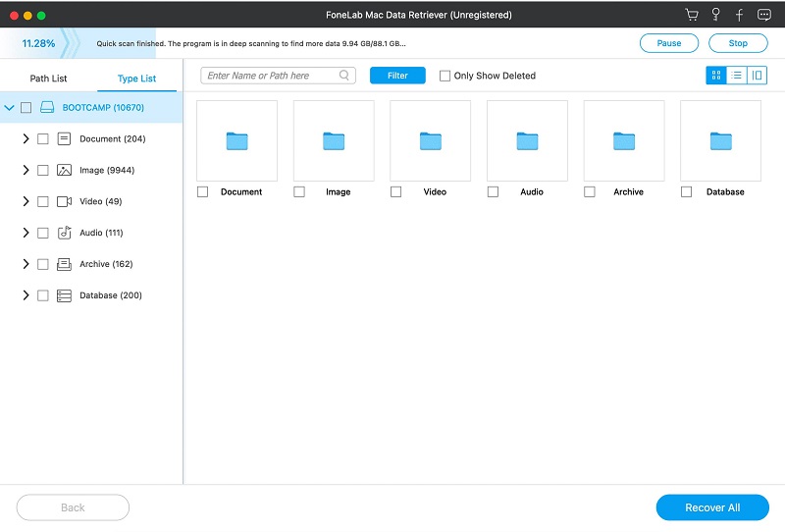Switch to list view mode

coord(737,76)
